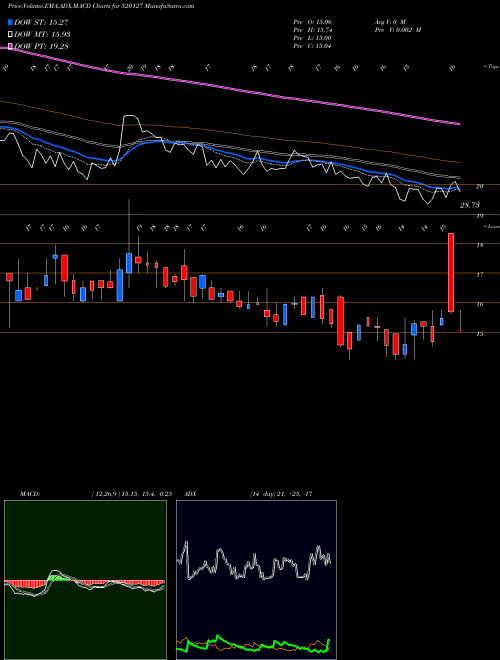Click the blue DOW ST legend swatch
The width and height of the screenshot is (500, 660).
11,22
